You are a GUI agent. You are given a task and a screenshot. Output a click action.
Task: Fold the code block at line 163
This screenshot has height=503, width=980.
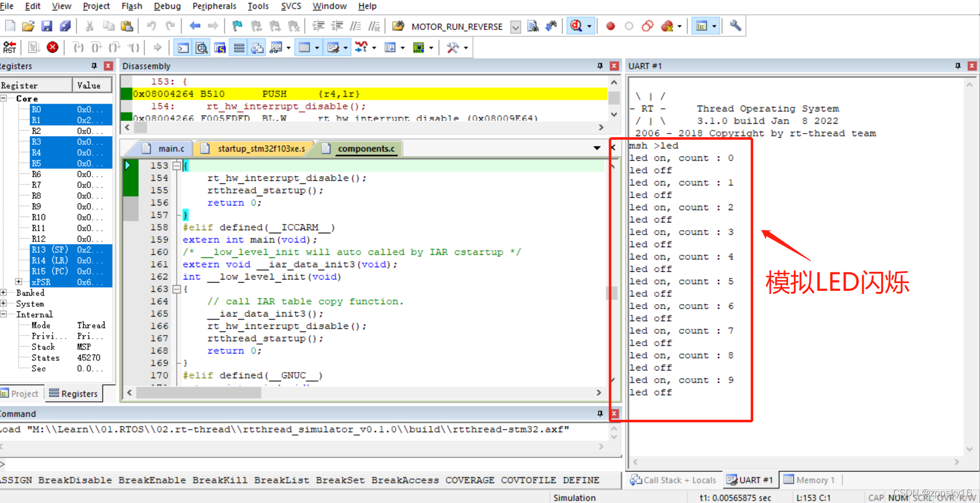click(x=176, y=289)
